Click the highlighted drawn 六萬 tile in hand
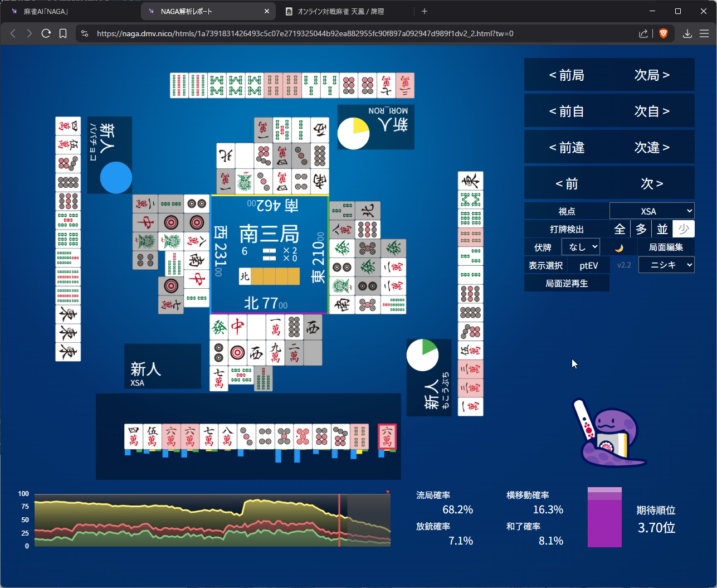 pos(387,436)
